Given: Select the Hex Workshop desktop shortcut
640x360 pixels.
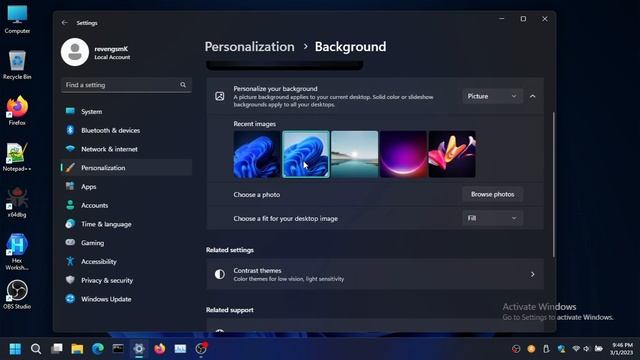Looking at the screenshot, I should [x=17, y=251].
